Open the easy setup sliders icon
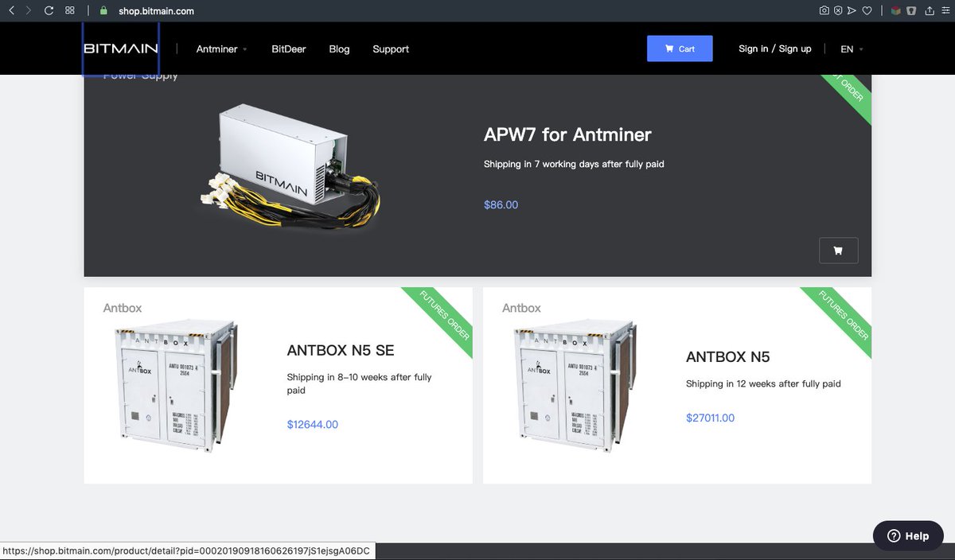955x560 pixels. [945, 11]
